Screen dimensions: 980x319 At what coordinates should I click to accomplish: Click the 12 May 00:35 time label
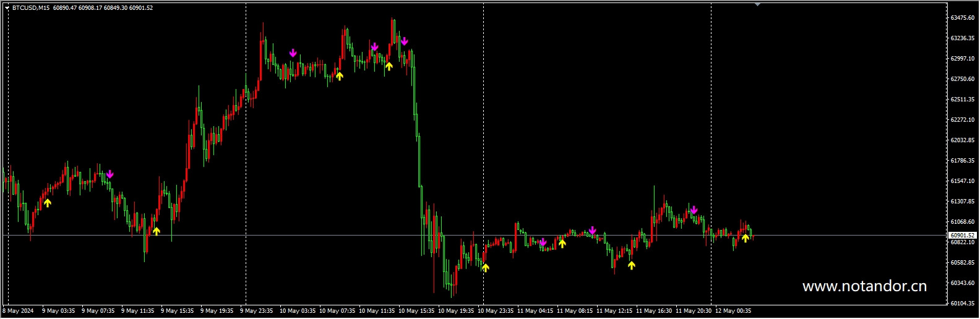pyautogui.click(x=733, y=311)
